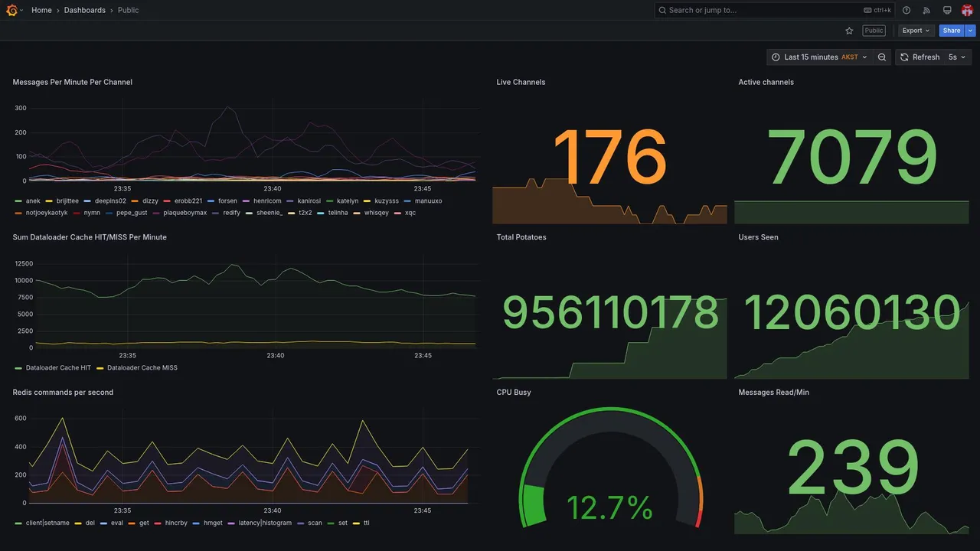Screen dimensions: 980x551
Task: Toggle the xqc series in legend
Action: coord(410,213)
